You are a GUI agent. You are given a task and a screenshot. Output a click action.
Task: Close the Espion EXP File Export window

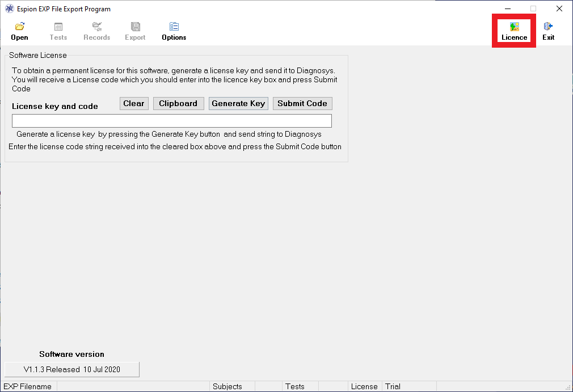click(559, 9)
